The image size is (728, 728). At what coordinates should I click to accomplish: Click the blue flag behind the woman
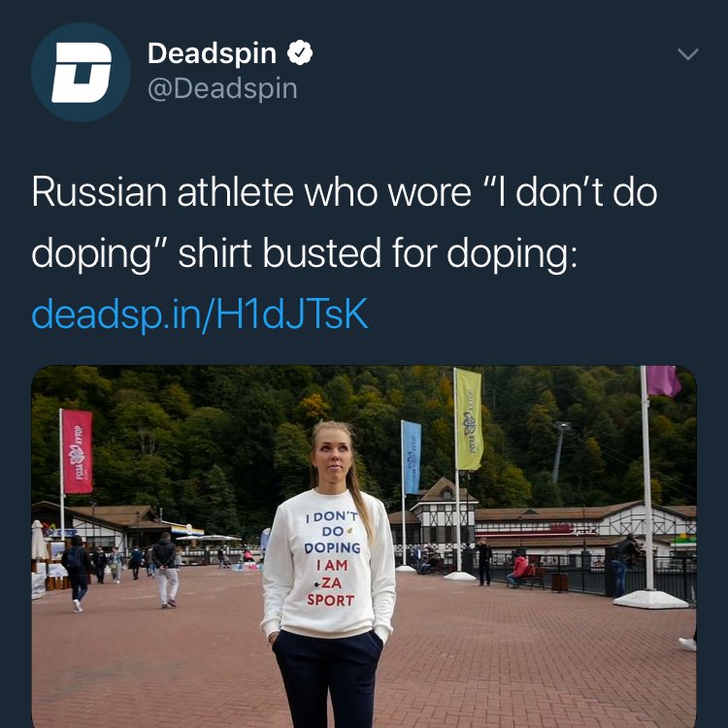[412, 457]
